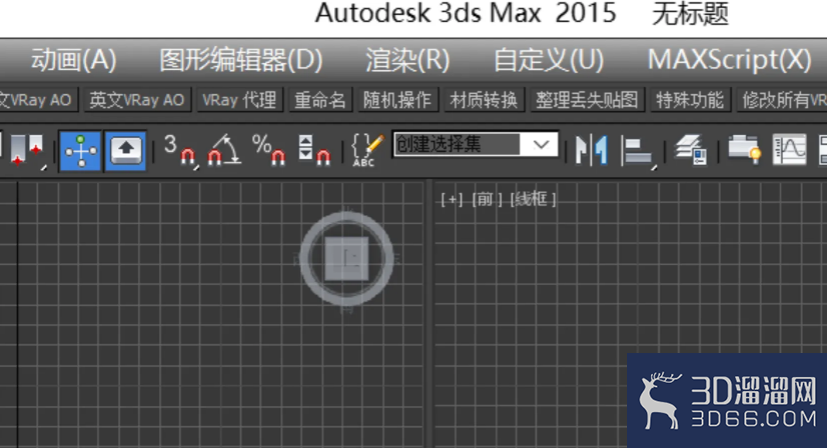Click the 创建选择集 input field
This screenshot has width=827, height=448.
(457, 144)
